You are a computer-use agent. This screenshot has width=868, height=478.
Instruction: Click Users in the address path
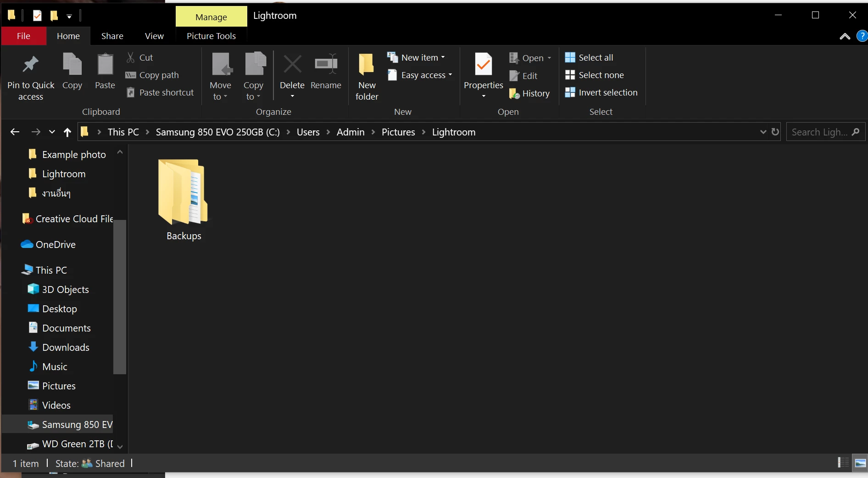click(x=308, y=132)
